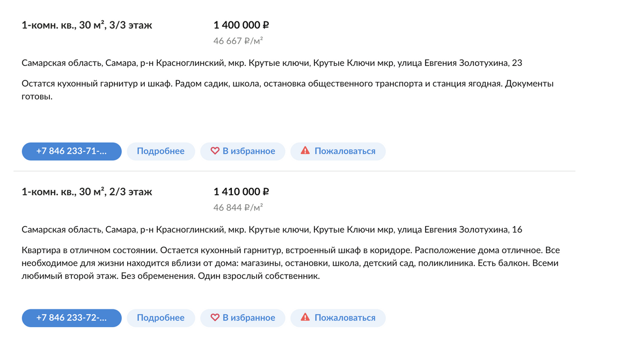
Task: Open the listing title '1-комн. кв., 30 м², 3/3 этаж'
Action: (x=87, y=25)
